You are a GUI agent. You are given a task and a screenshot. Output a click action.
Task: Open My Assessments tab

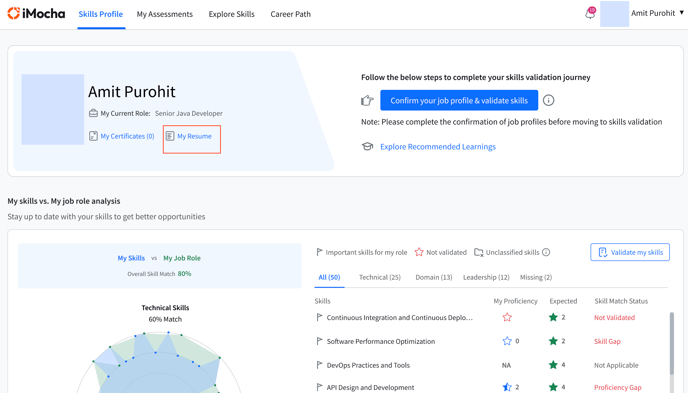pos(165,14)
